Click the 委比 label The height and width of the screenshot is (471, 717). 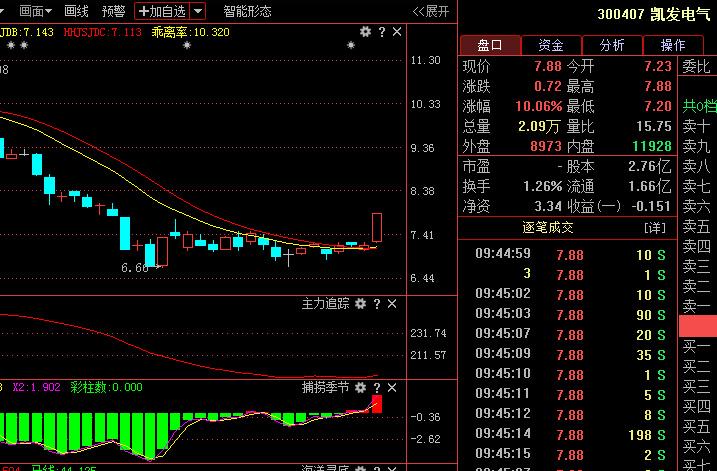click(696, 66)
